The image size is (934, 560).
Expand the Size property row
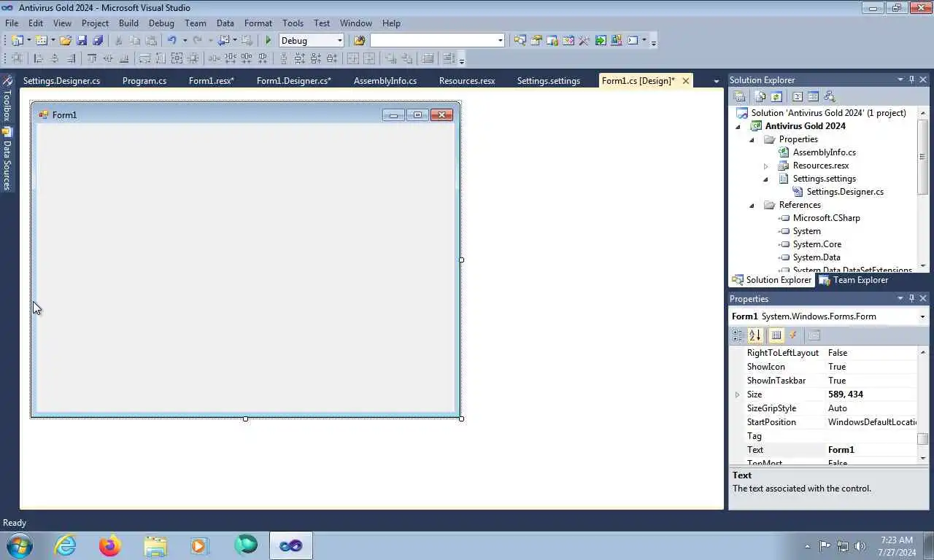coord(737,394)
